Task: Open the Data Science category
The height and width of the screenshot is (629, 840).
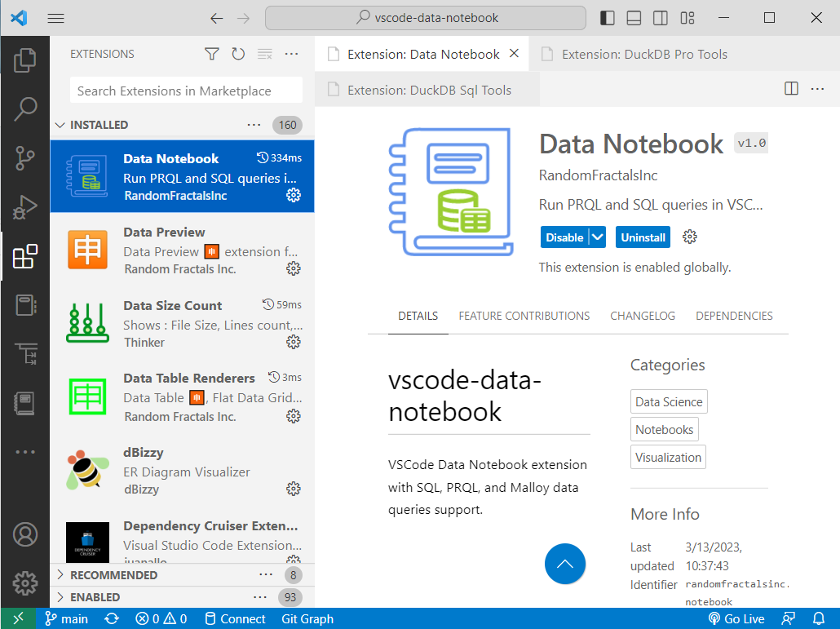Action: [x=669, y=402]
